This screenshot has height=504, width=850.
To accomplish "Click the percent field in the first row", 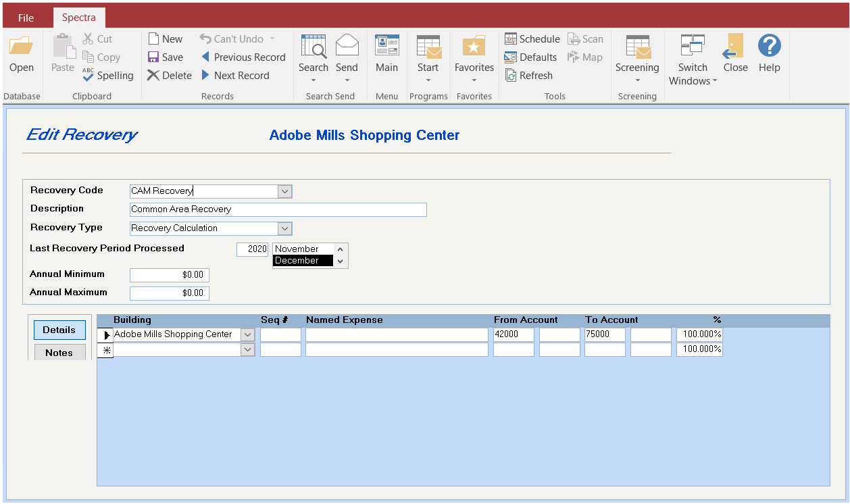I will click(699, 334).
